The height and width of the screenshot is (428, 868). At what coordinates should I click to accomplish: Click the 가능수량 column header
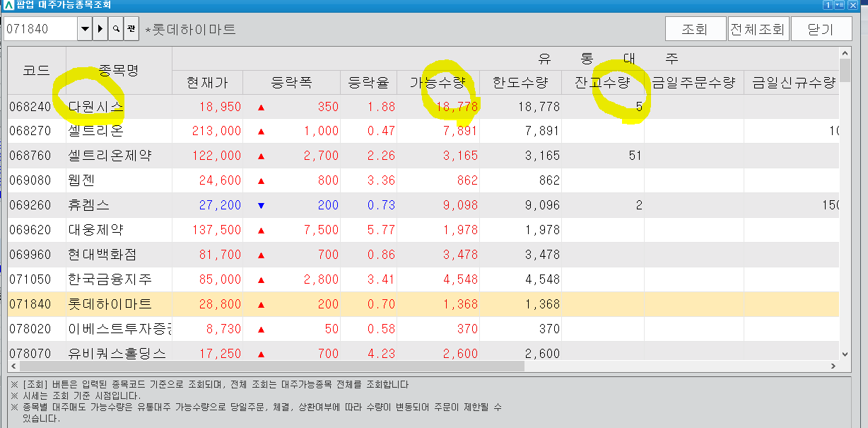coord(438,83)
